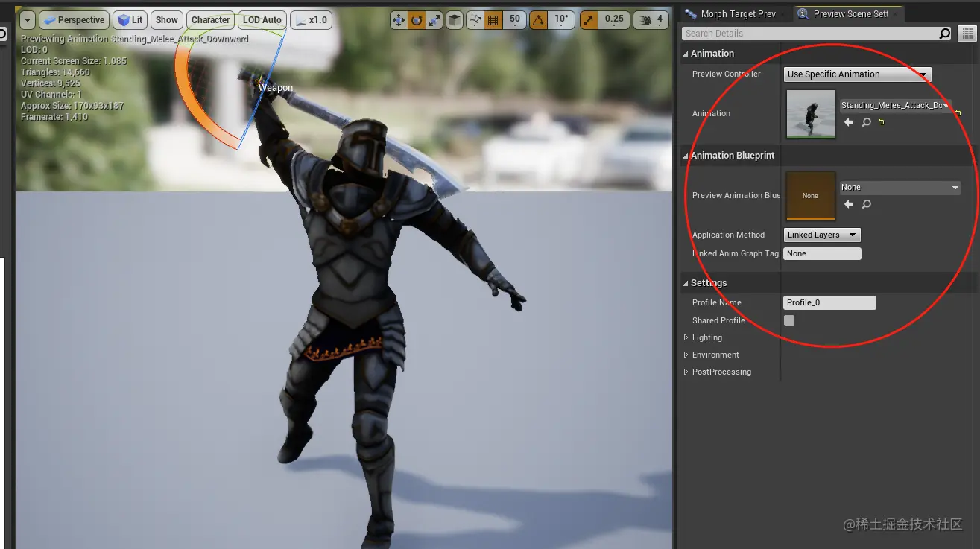Enable the Shared Profile checkbox
The width and height of the screenshot is (980, 549).
[x=789, y=320]
